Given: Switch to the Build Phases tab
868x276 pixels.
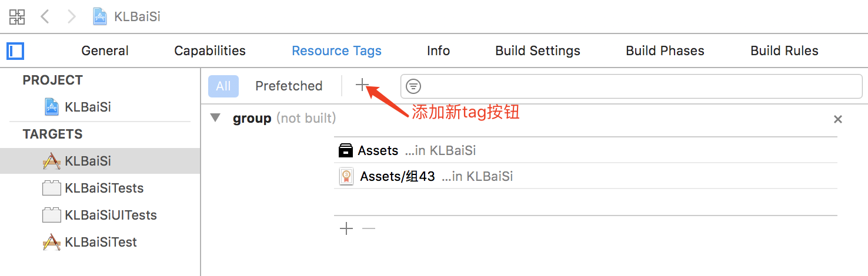Looking at the screenshot, I should 665,51.
